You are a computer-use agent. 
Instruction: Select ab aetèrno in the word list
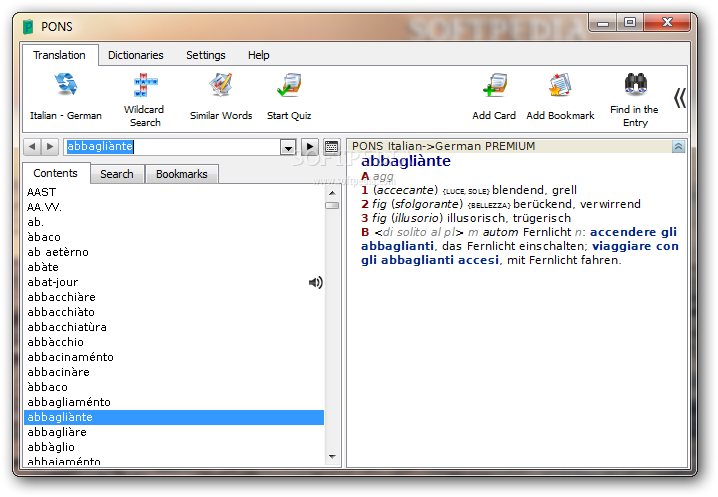[x=174, y=252]
